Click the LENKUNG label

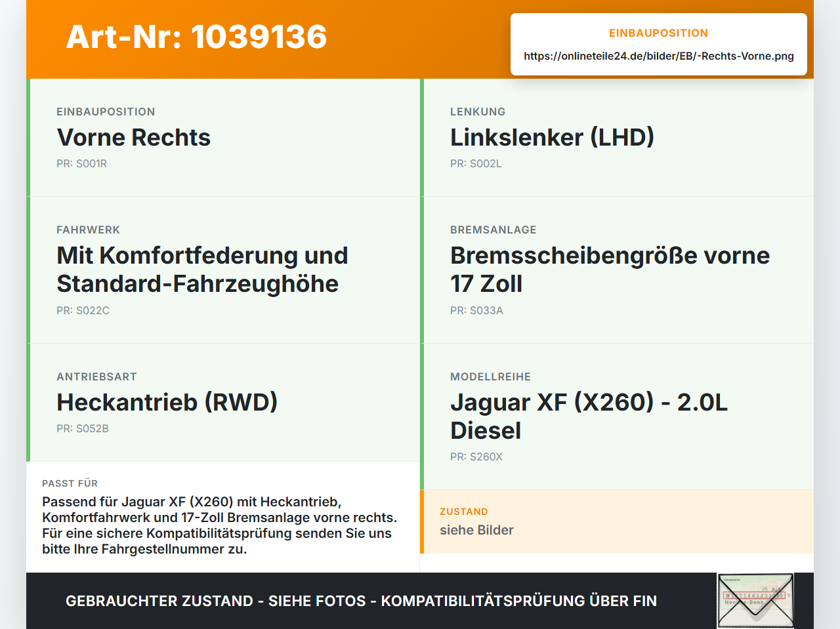(x=478, y=112)
